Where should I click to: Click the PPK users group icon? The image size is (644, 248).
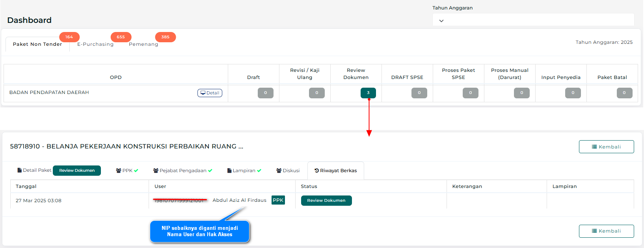pos(118,171)
